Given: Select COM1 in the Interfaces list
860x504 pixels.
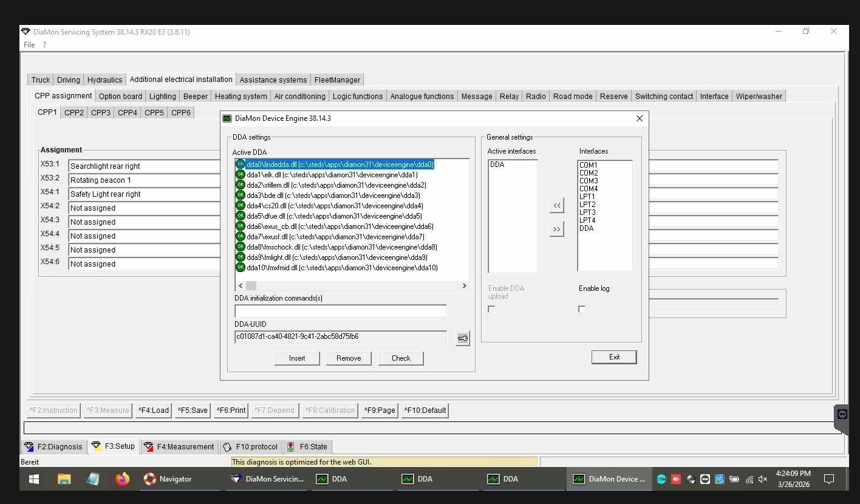Looking at the screenshot, I should coord(589,165).
